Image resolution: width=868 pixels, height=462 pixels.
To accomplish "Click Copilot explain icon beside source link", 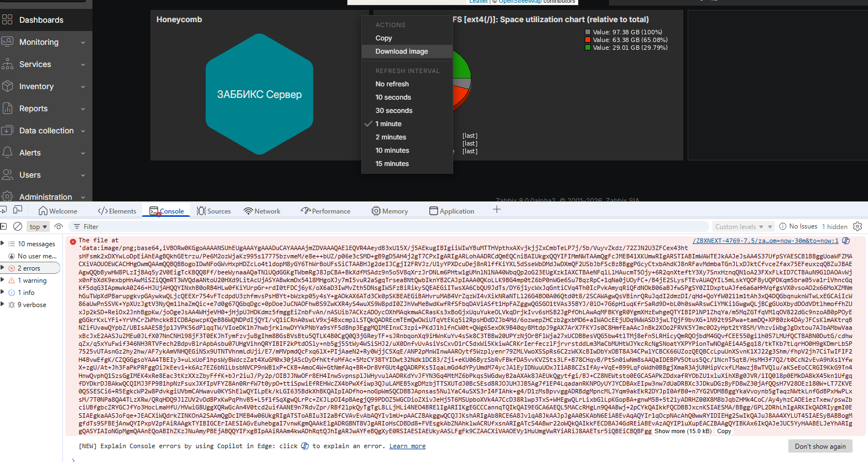I will [x=846, y=241].
